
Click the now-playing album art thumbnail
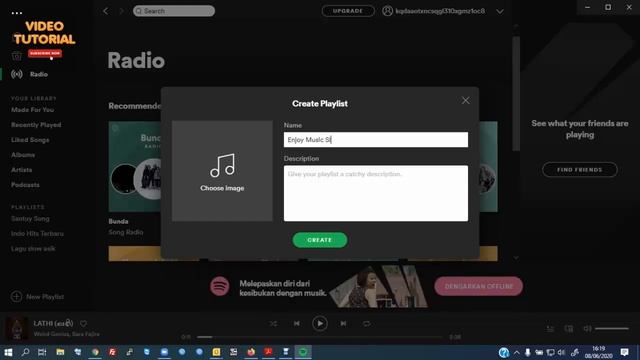(x=16, y=328)
